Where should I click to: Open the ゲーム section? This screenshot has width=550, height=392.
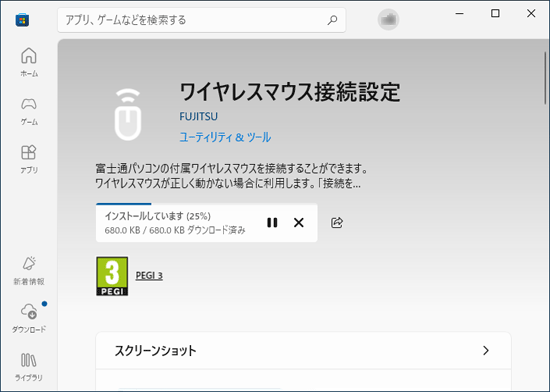pyautogui.click(x=29, y=111)
